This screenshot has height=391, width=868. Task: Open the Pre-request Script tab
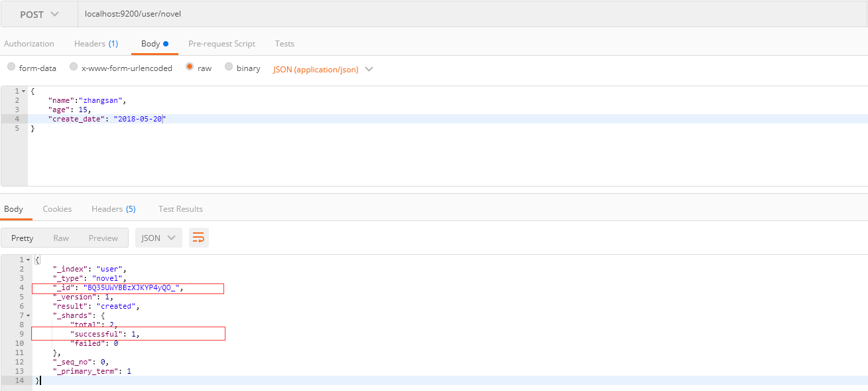coord(221,44)
